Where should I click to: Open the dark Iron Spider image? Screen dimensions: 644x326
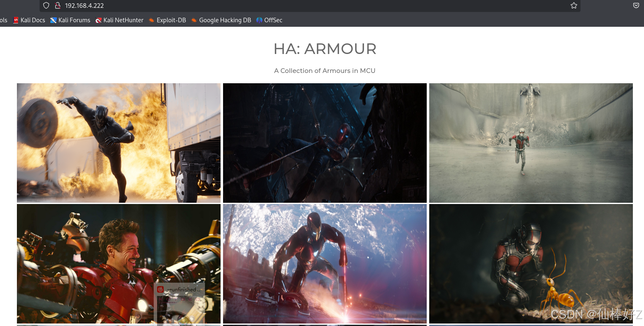click(325, 143)
